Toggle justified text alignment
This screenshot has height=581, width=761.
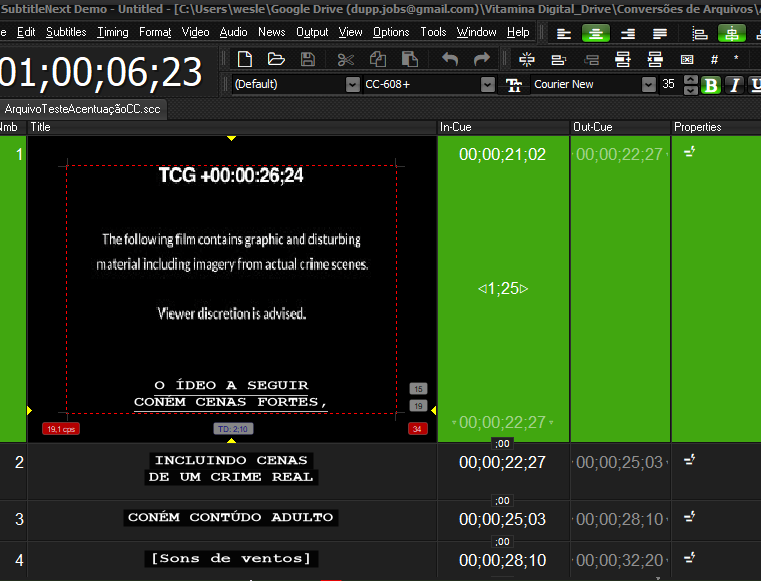660,33
